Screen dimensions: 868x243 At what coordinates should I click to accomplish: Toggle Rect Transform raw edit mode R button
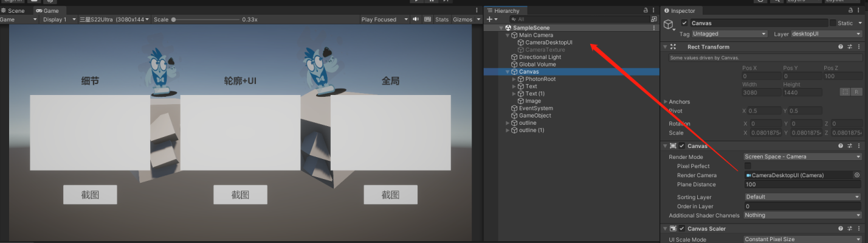pos(856,92)
